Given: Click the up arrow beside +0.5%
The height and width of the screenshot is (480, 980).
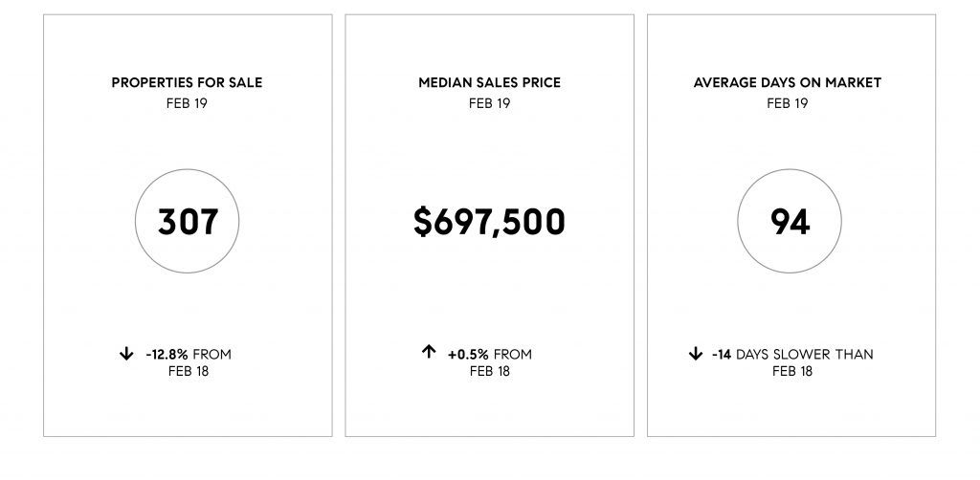Looking at the screenshot, I should [x=429, y=353].
